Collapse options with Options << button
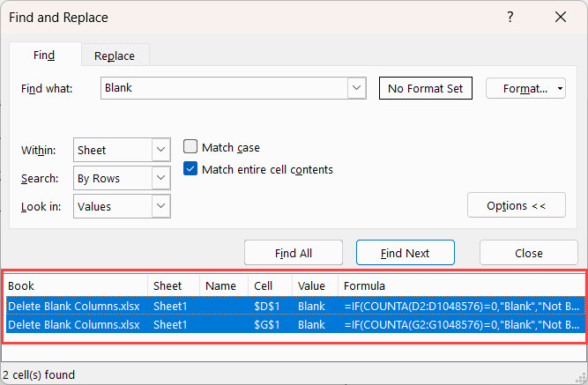 (x=516, y=205)
